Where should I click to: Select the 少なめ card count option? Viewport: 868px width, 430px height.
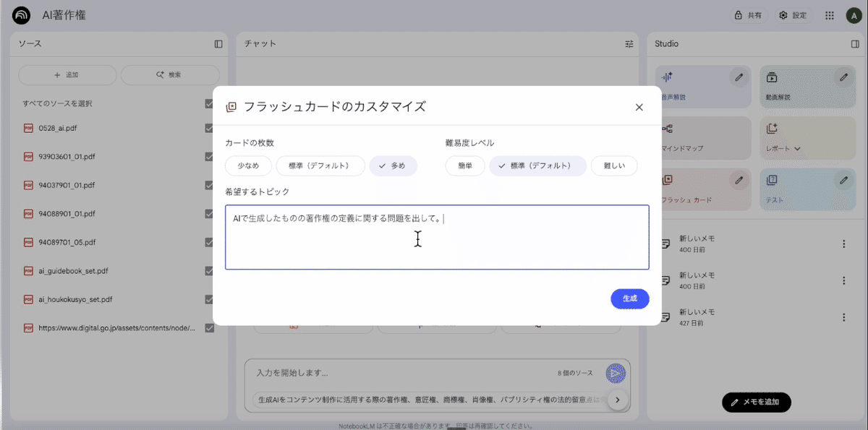248,165
